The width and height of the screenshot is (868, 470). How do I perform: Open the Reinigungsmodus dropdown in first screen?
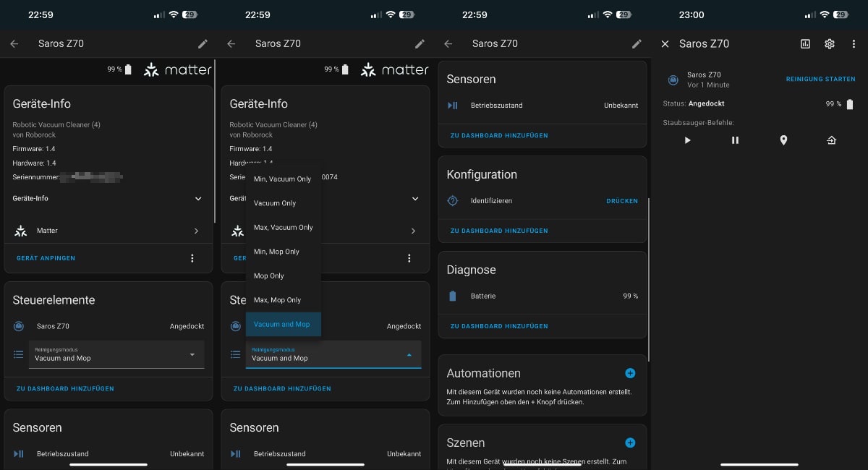tap(116, 354)
